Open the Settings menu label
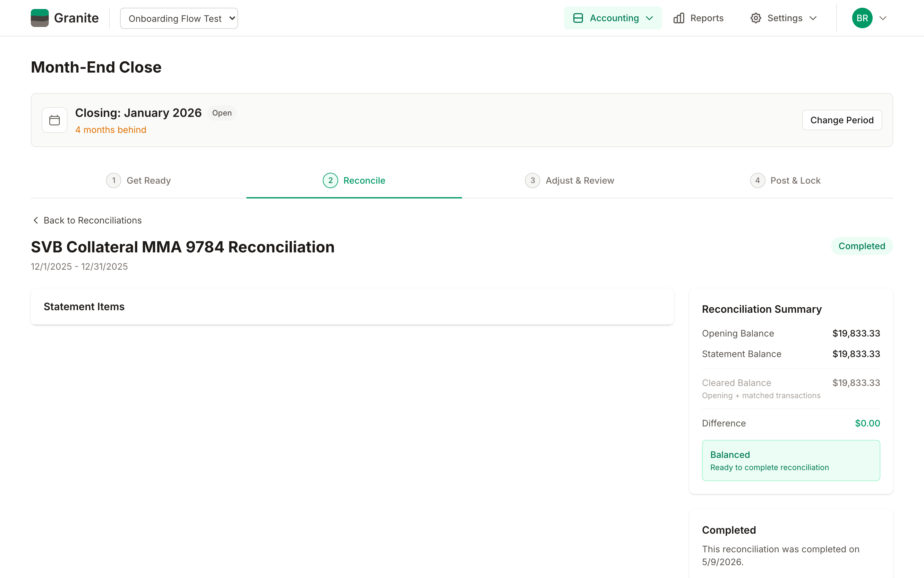 coord(785,18)
